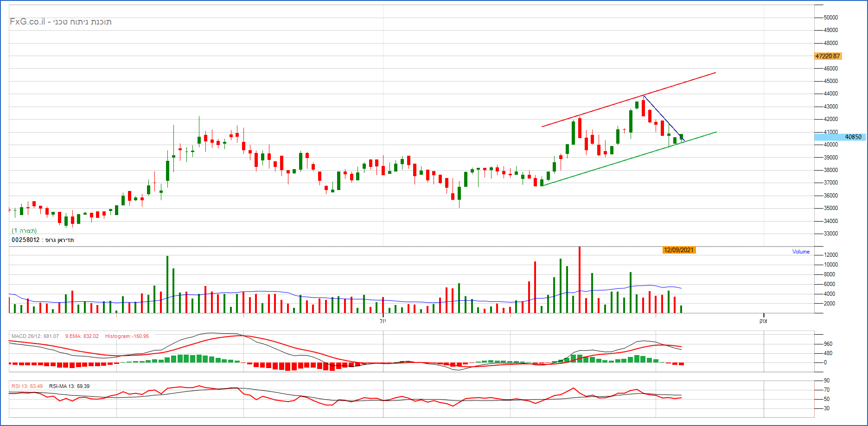Click the 50000 level on price axis

(x=830, y=18)
